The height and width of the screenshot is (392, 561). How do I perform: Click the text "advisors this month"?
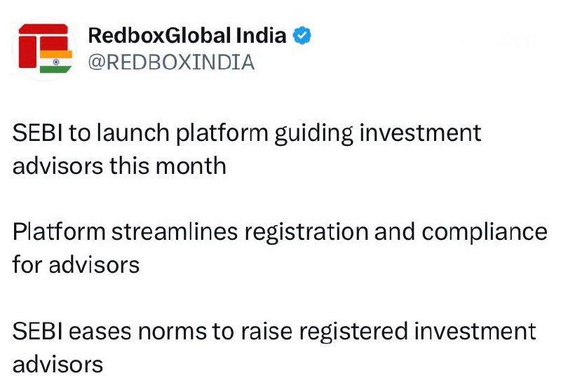(x=119, y=166)
